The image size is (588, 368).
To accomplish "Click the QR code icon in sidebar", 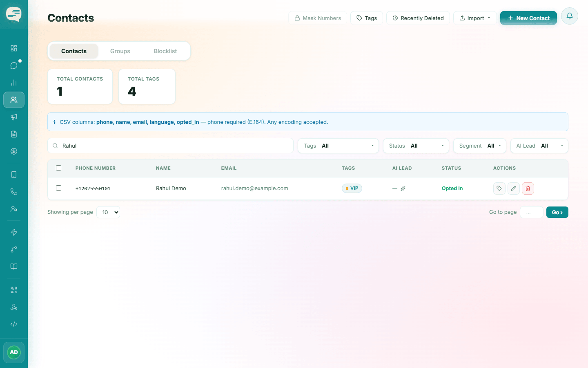I will coord(14,290).
